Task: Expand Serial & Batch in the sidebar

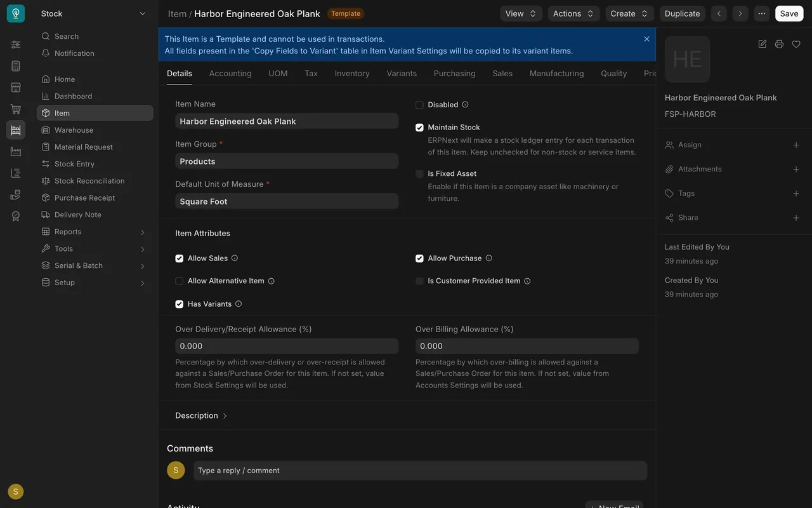Action: (95, 265)
